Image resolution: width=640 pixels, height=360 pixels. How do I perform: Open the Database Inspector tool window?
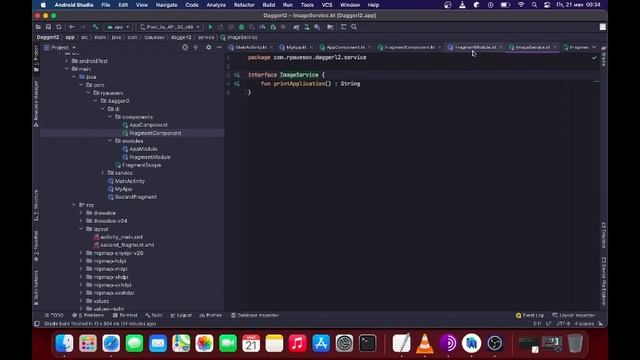coord(255,316)
